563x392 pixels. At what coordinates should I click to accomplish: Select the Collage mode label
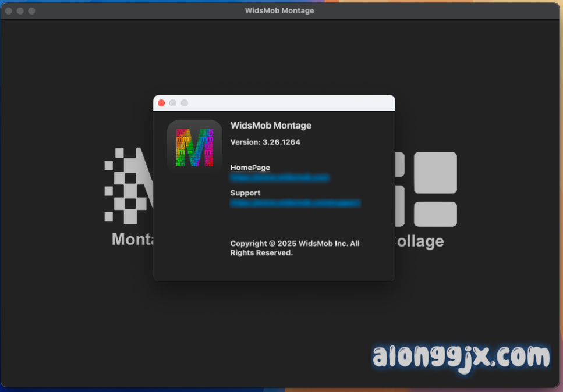tap(419, 241)
